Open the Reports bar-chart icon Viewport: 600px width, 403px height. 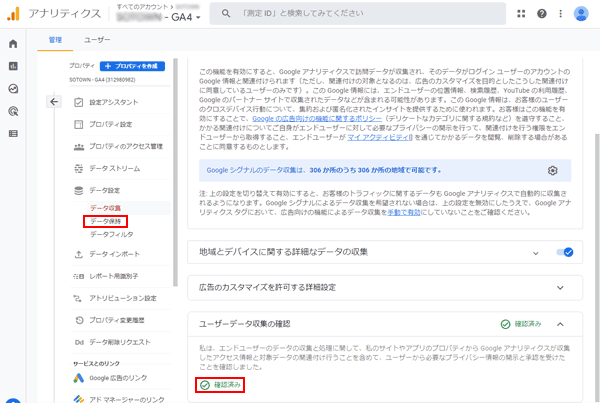click(x=13, y=66)
